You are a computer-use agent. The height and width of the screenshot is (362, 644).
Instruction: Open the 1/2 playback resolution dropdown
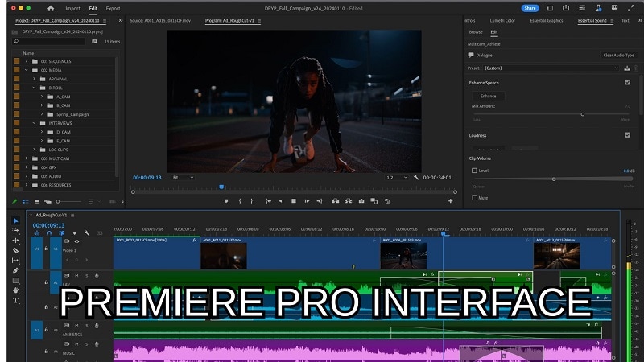396,177
